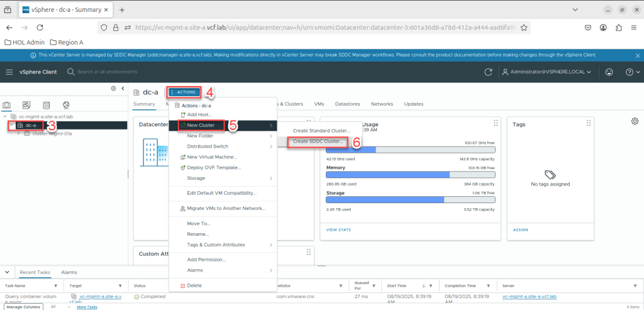The image size is (644, 310).
Task: Collapse vc-mgmt-a.site-a.vcf.lab tree node
Action: tap(4, 117)
